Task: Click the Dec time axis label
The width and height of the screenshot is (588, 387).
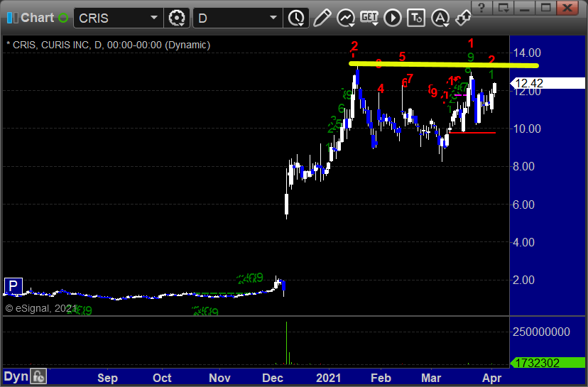Action: pos(273,378)
